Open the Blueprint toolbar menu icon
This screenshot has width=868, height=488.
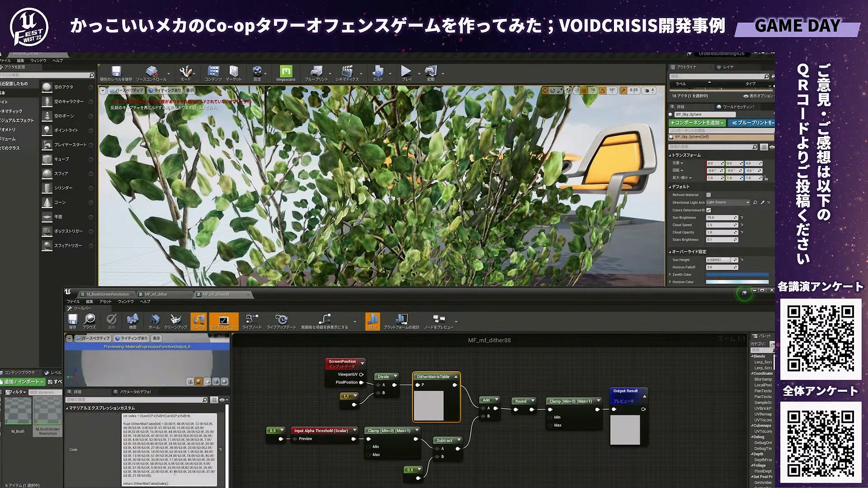pos(316,72)
